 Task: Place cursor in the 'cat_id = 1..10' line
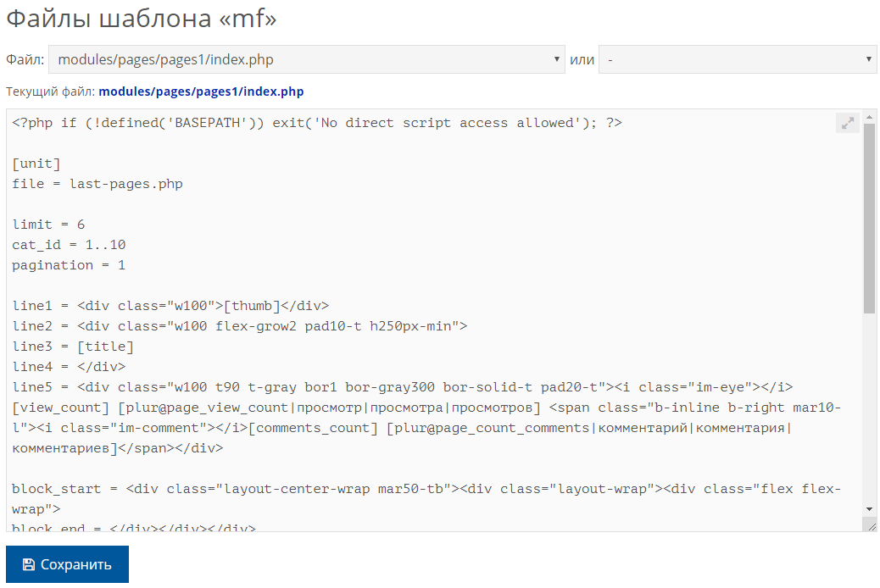70,245
